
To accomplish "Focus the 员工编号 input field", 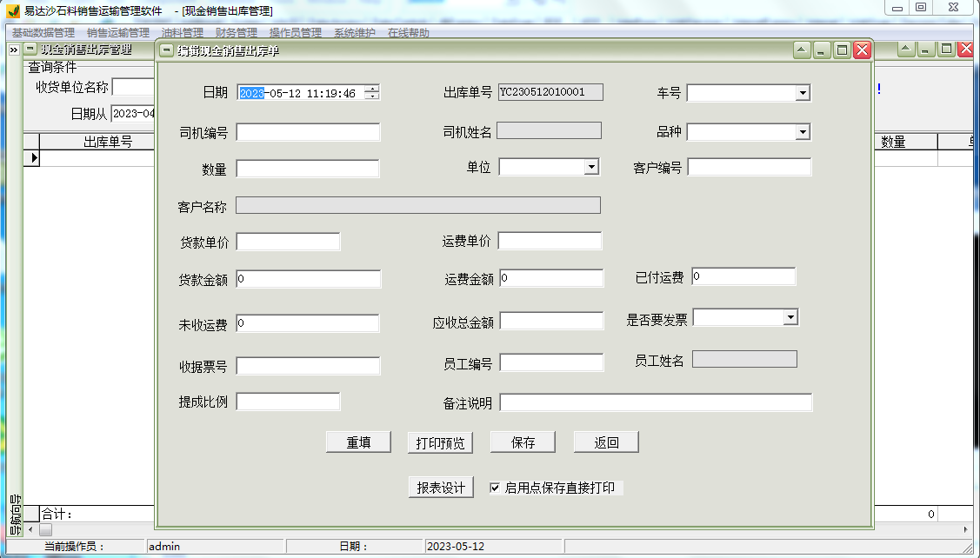I will (552, 362).
